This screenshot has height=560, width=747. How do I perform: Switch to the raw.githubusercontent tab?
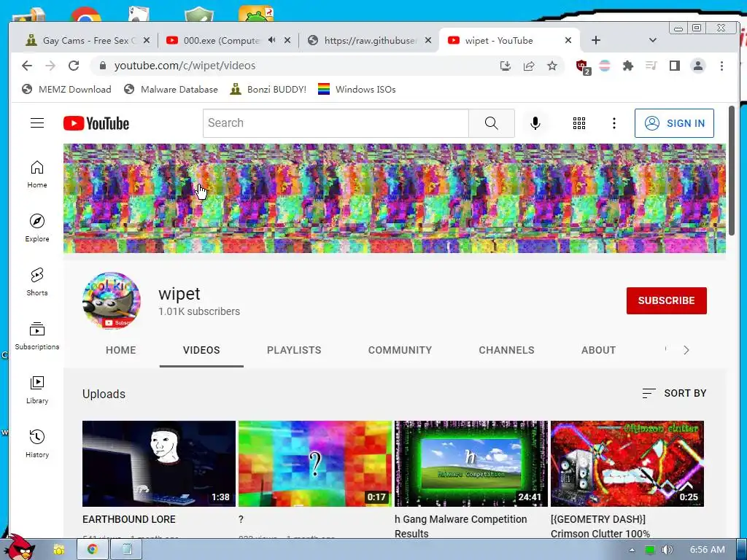pyautogui.click(x=370, y=41)
